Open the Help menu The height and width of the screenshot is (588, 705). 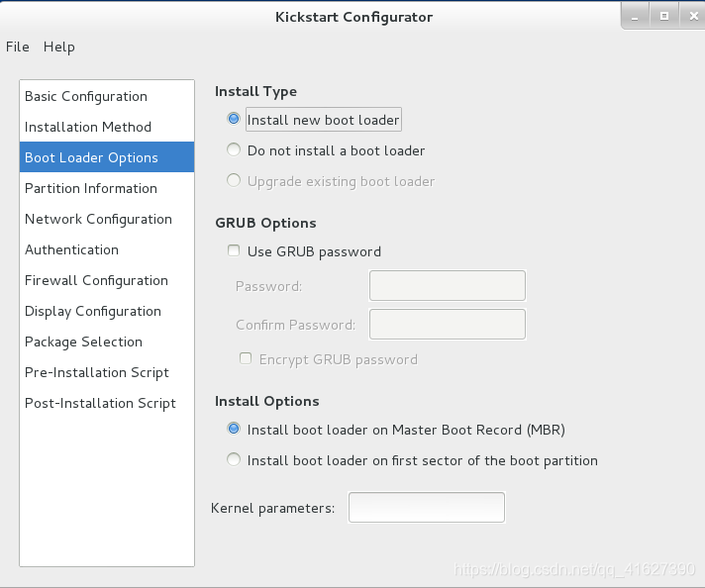[58, 47]
